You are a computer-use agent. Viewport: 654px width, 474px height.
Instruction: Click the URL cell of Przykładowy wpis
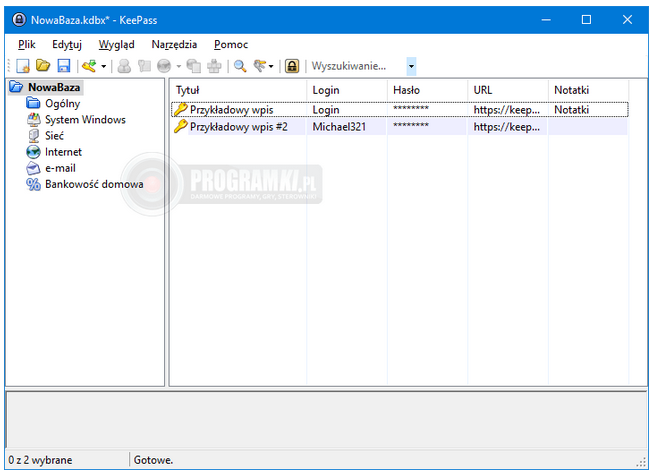coord(507,110)
